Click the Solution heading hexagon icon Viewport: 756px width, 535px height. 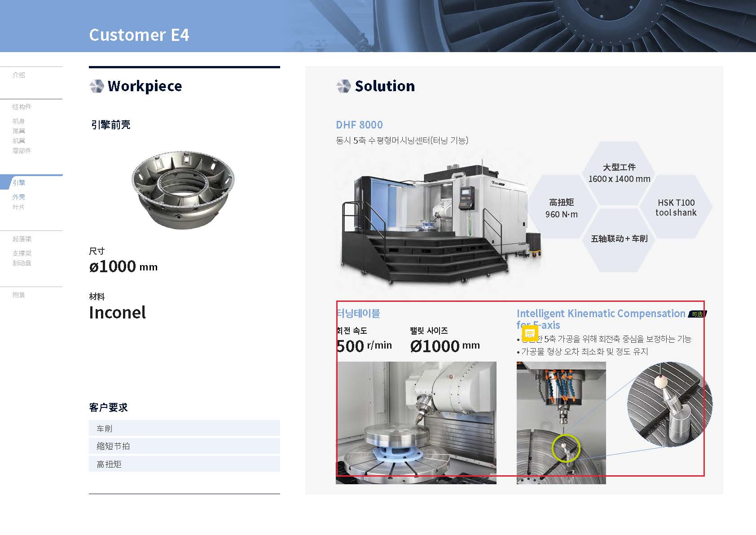click(343, 86)
